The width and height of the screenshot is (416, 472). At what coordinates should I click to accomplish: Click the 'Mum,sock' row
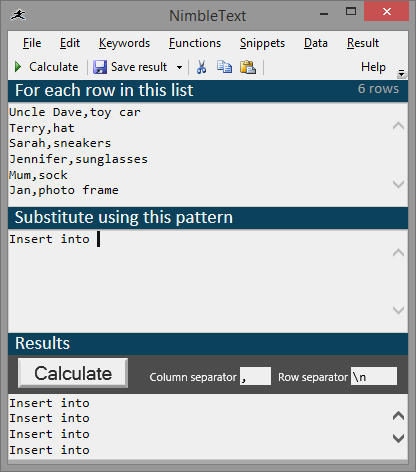(x=38, y=175)
